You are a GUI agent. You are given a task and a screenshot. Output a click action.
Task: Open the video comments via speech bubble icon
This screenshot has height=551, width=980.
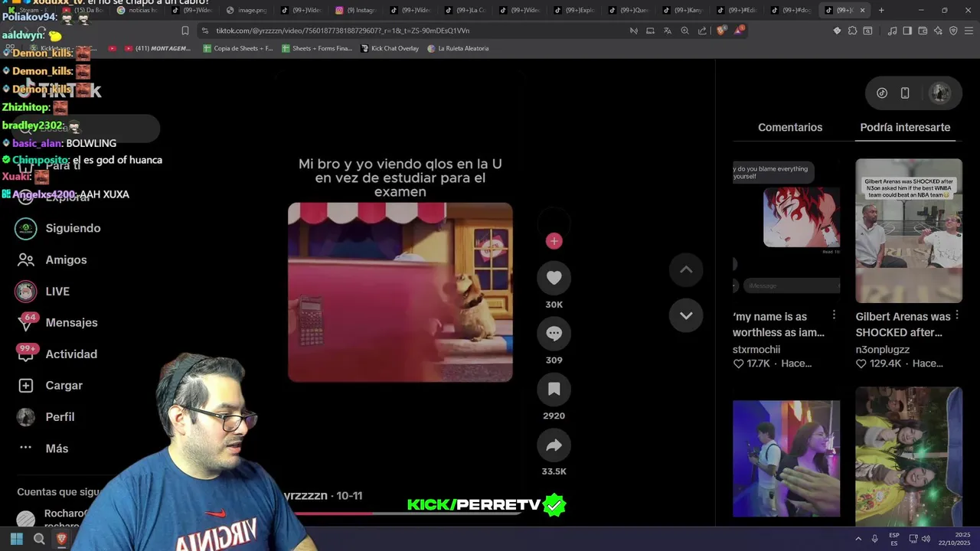click(x=554, y=334)
